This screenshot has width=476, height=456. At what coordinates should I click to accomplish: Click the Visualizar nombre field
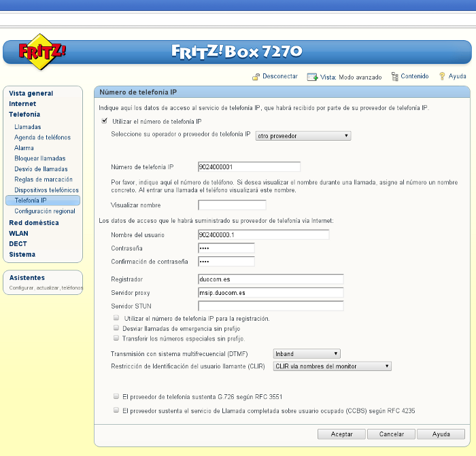tap(233, 205)
